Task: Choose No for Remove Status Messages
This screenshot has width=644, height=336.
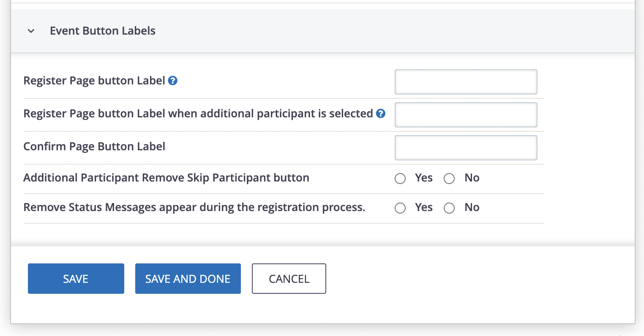Action: point(449,208)
